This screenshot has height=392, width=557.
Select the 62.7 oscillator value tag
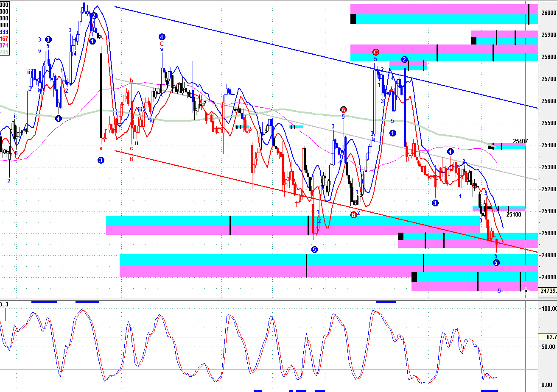tap(551, 337)
